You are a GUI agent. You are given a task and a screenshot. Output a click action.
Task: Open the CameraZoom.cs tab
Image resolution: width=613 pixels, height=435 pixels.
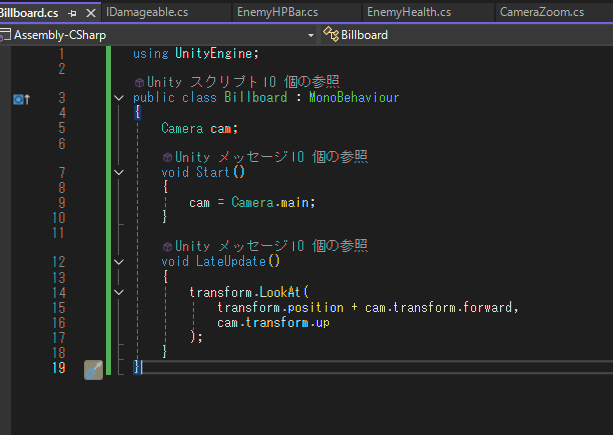(542, 12)
